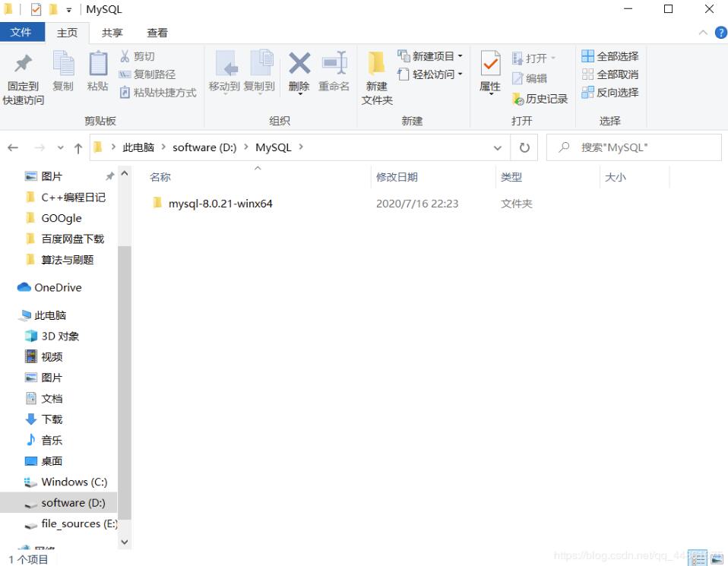Expand New item (新建项目) dropdown

(x=460, y=56)
